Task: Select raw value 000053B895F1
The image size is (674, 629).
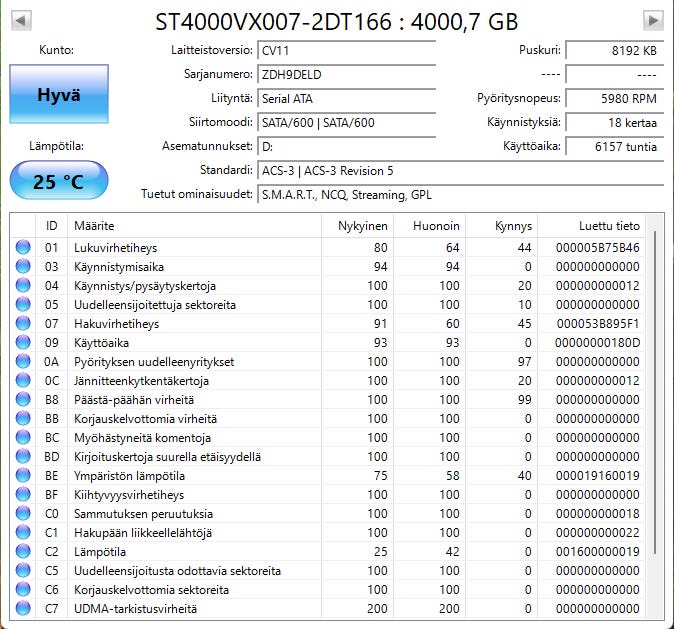Action: (597, 324)
